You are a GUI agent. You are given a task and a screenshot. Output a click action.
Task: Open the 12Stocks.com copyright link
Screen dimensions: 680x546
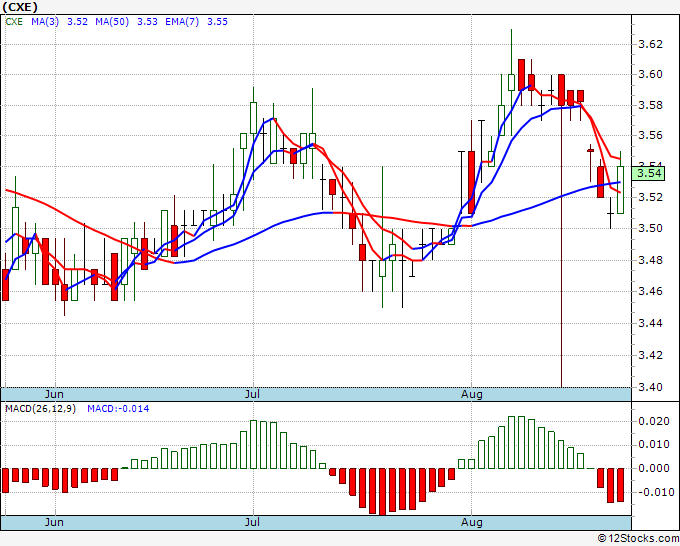[x=638, y=538]
